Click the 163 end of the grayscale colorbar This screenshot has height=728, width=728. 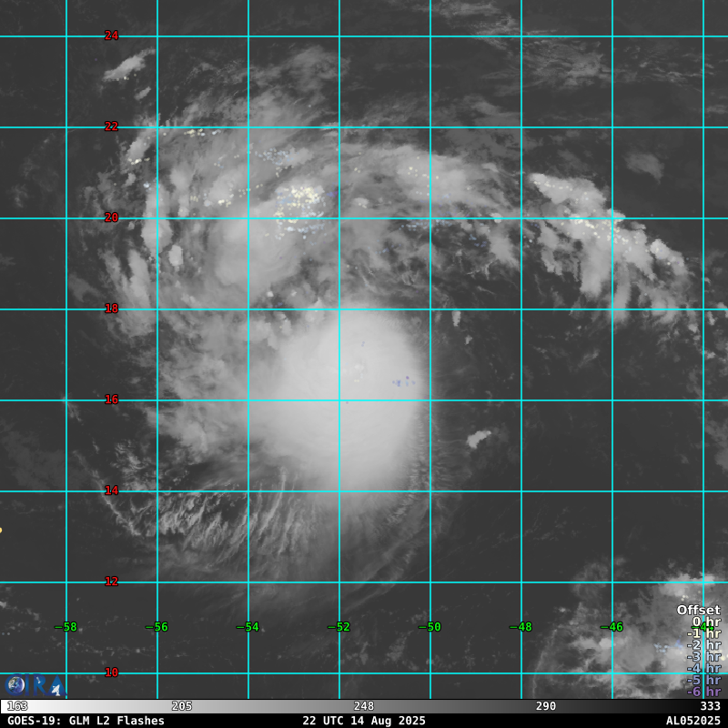click(16, 706)
